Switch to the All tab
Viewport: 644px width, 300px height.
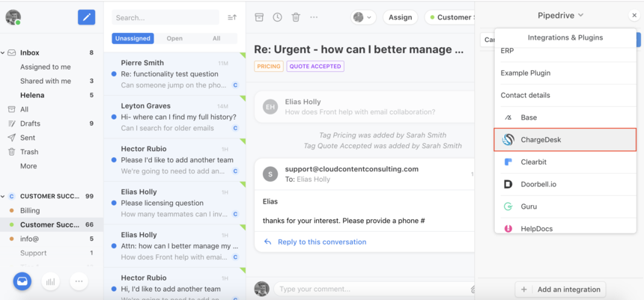(216, 38)
